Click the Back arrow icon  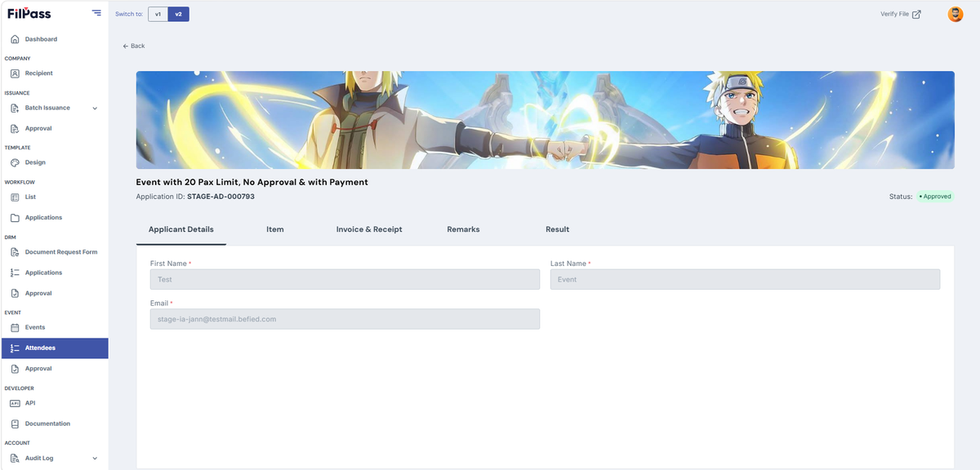126,46
